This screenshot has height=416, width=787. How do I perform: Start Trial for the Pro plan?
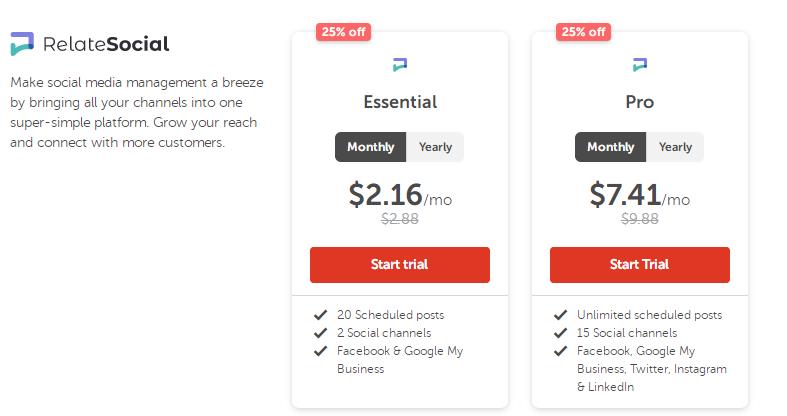click(640, 265)
